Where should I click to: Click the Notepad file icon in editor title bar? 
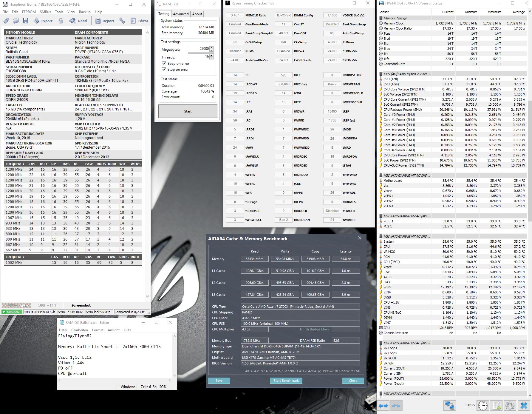[62, 322]
